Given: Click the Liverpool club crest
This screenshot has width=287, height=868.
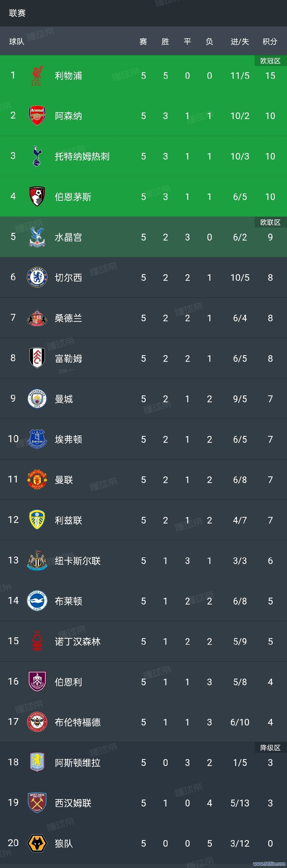Looking at the screenshot, I should (x=37, y=76).
